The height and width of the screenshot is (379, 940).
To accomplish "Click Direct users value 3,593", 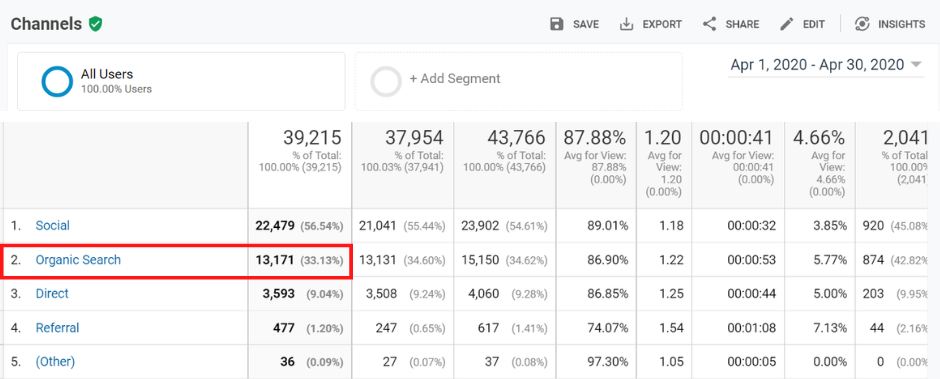I will tap(279, 294).
